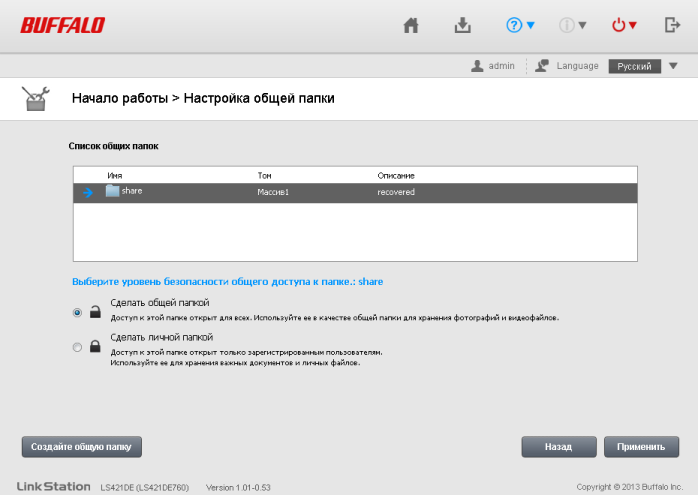Click the 'Применить' button
This screenshot has height=495, width=698.
click(x=641, y=446)
